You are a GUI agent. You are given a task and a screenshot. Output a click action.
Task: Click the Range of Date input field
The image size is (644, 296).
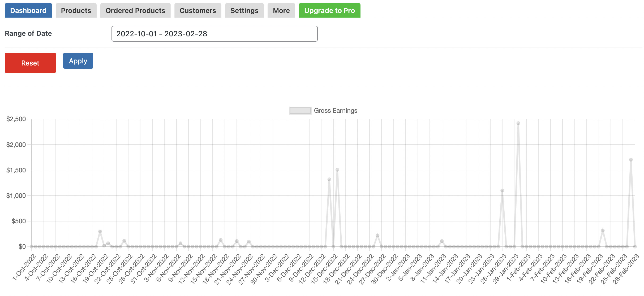[x=214, y=34]
